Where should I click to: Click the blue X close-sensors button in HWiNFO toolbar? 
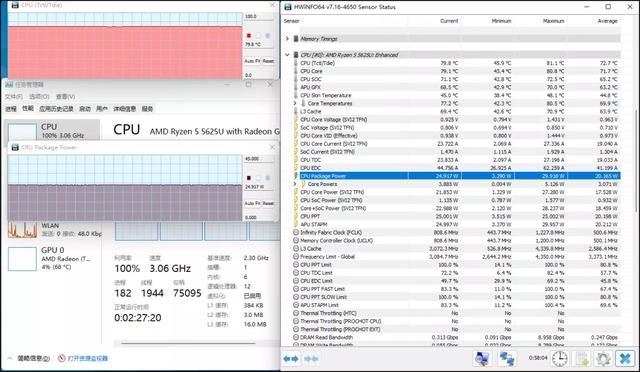coord(625,359)
